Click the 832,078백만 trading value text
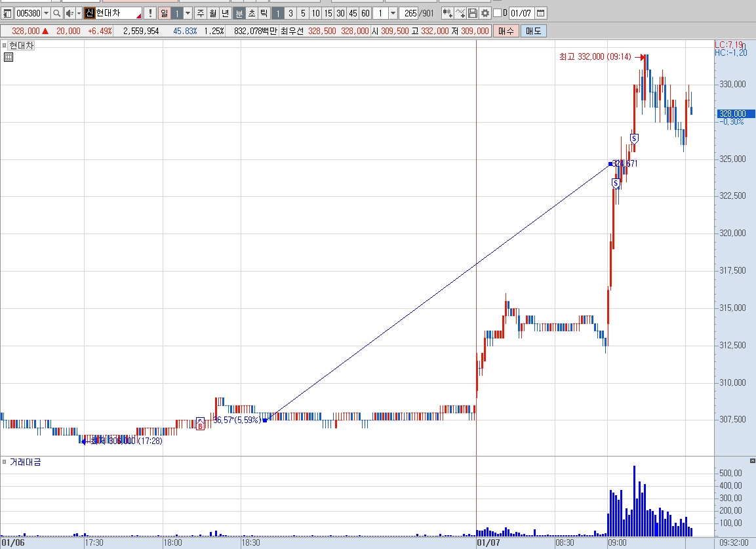This screenshot has height=549, width=756. click(256, 31)
